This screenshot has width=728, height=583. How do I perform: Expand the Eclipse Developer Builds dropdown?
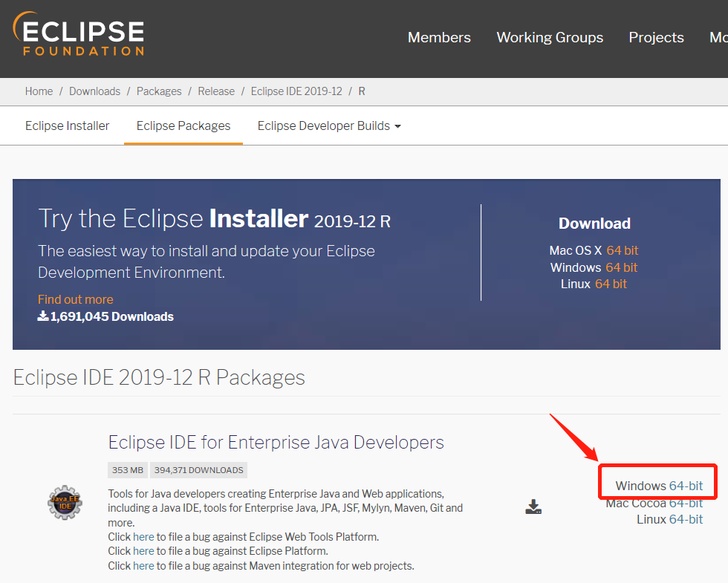[329, 126]
